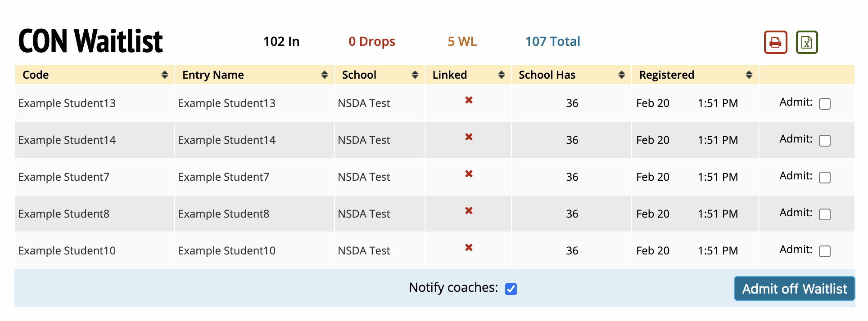Check Admit box for Example Student10
The height and width of the screenshot is (321, 868).
coord(824,251)
